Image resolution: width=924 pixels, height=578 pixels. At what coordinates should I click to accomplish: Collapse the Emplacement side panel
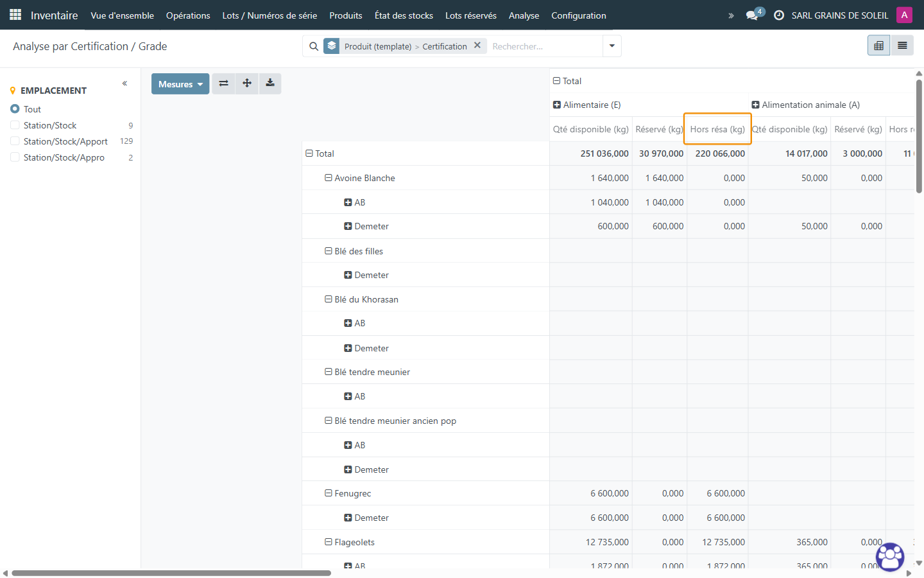click(124, 83)
